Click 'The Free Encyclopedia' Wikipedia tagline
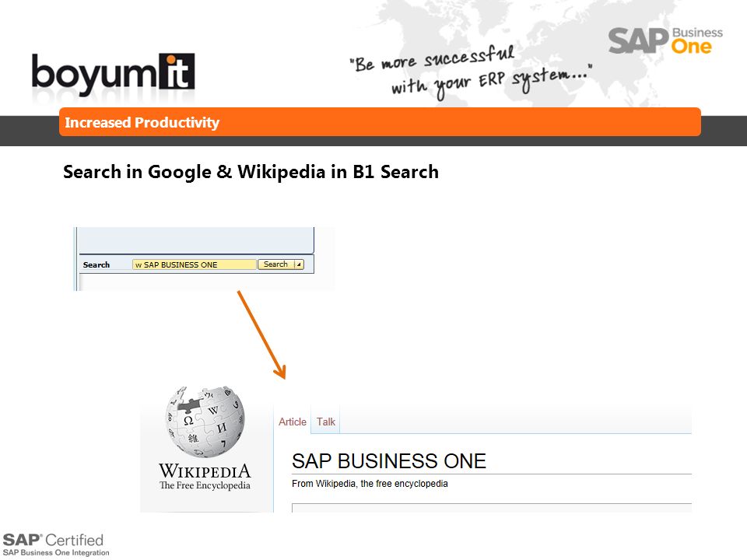This screenshot has height=560, width=747. 205,485
